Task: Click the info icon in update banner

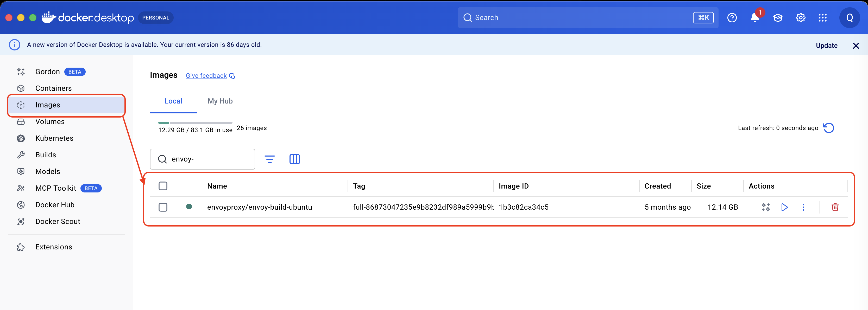Action: [15, 45]
